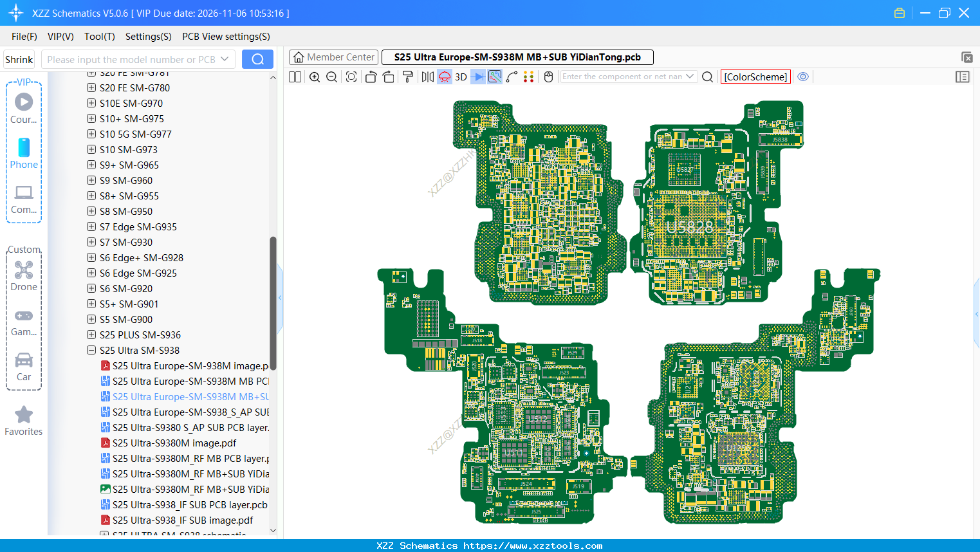Open the Car category
This screenshot has width=980, height=552.
pos(24,367)
